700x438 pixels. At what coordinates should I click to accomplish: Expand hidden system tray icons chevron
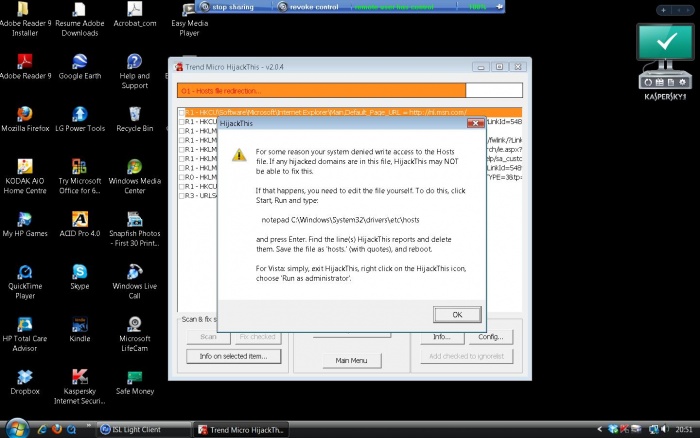[599, 429]
